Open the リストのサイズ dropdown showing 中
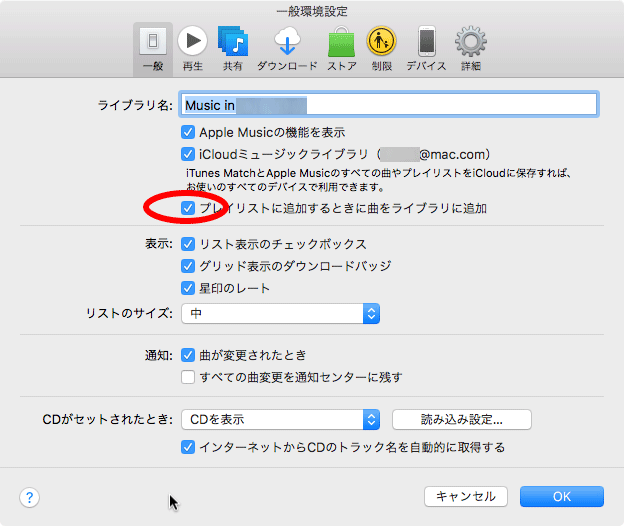Image resolution: width=624 pixels, height=526 pixels. [x=281, y=314]
